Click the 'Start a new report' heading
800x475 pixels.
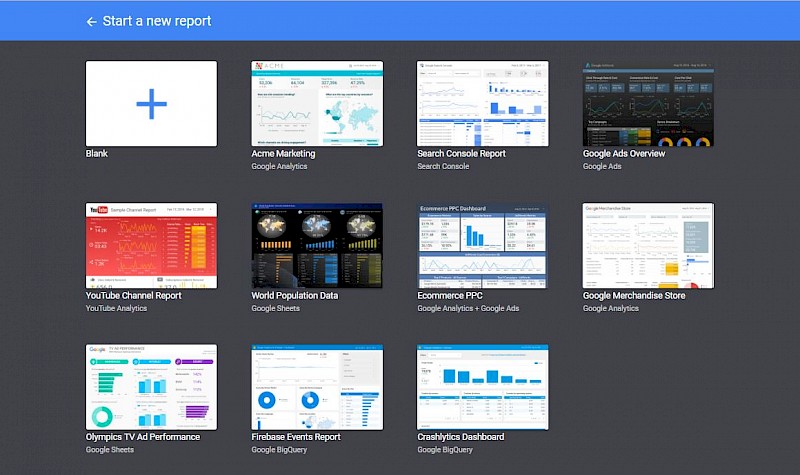pyautogui.click(x=157, y=21)
